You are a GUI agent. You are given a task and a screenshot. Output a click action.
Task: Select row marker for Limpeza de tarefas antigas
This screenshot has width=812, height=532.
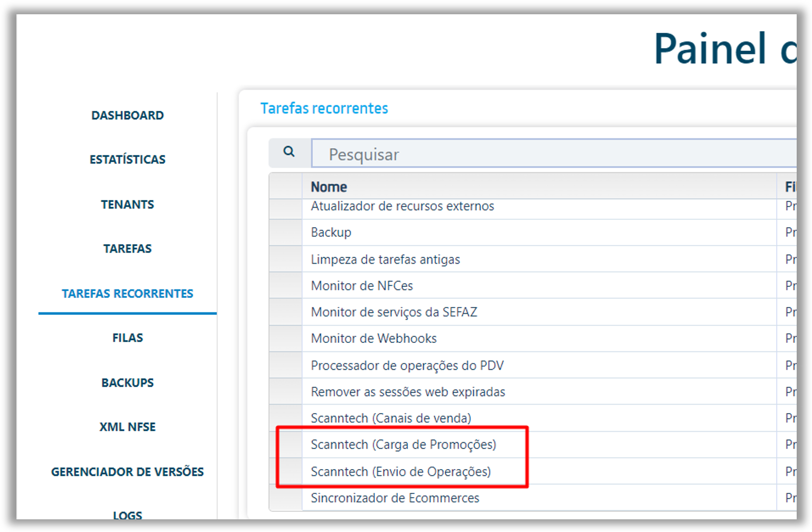coord(285,259)
